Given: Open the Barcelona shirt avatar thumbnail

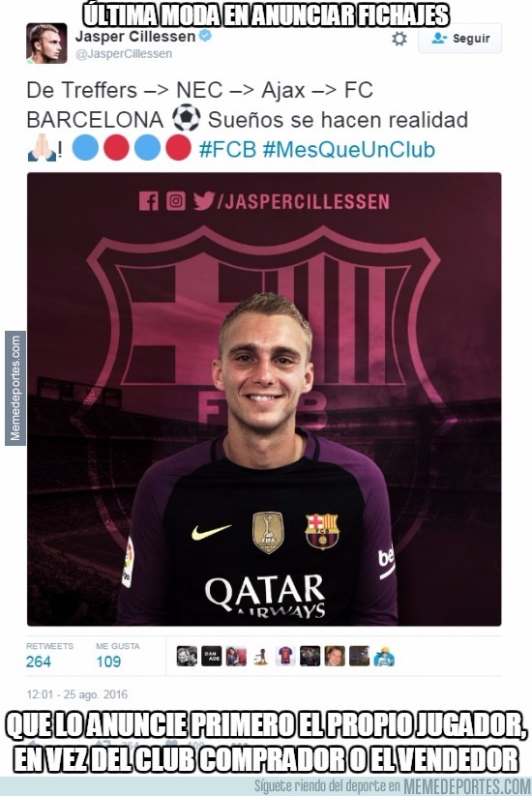Looking at the screenshot, I should 285,656.
